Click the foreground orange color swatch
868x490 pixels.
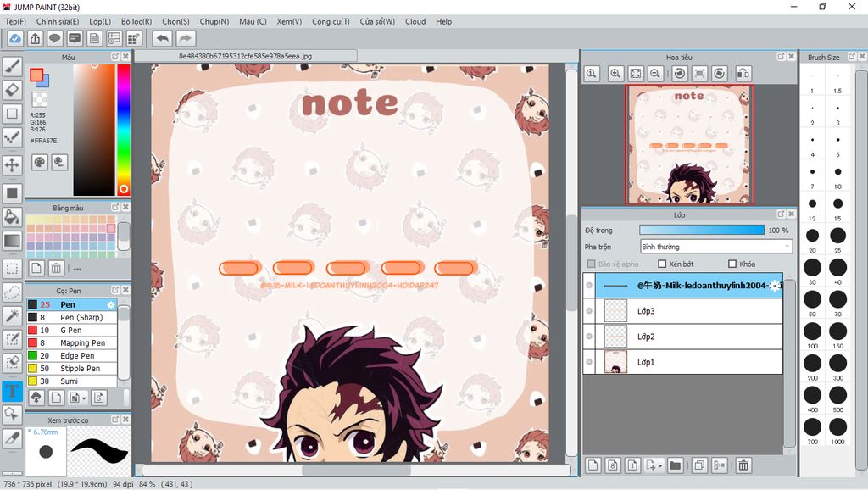pyautogui.click(x=36, y=75)
